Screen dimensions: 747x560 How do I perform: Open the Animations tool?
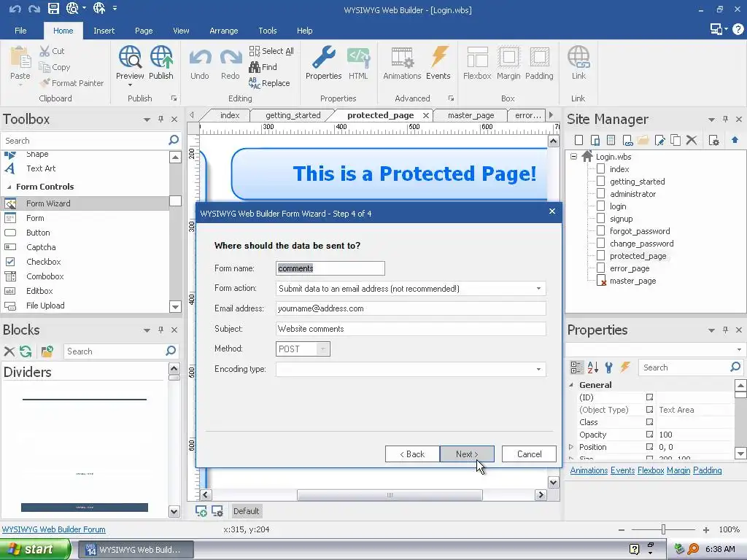click(x=402, y=63)
